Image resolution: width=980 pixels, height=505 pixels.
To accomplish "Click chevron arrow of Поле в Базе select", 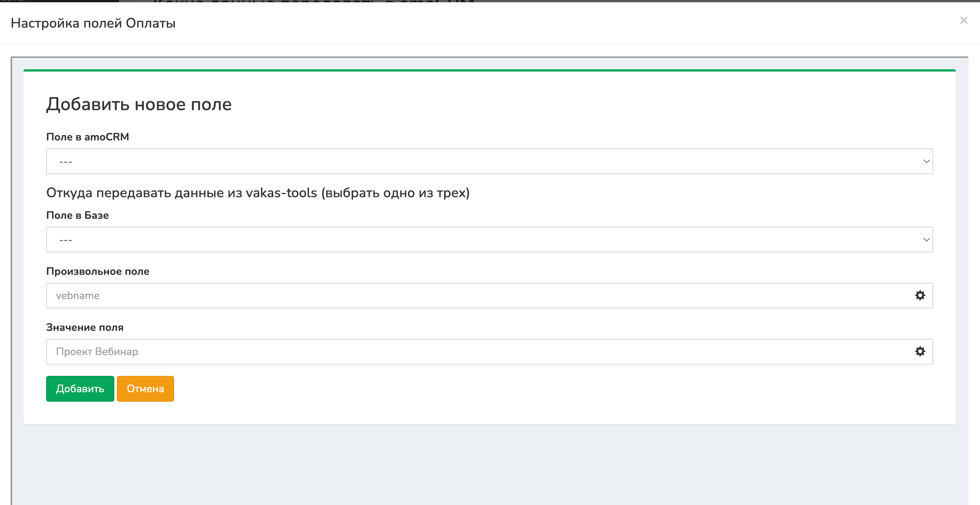I will [926, 240].
